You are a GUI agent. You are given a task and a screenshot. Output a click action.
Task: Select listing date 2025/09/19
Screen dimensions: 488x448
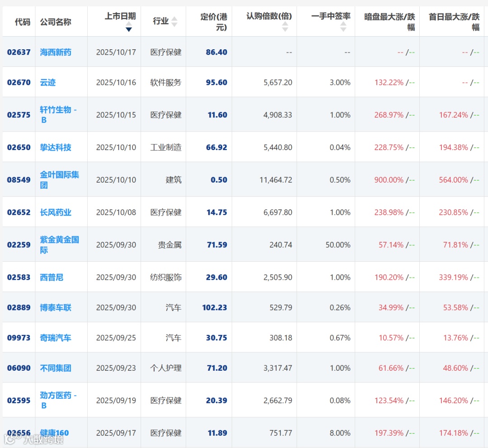pyautogui.click(x=116, y=401)
